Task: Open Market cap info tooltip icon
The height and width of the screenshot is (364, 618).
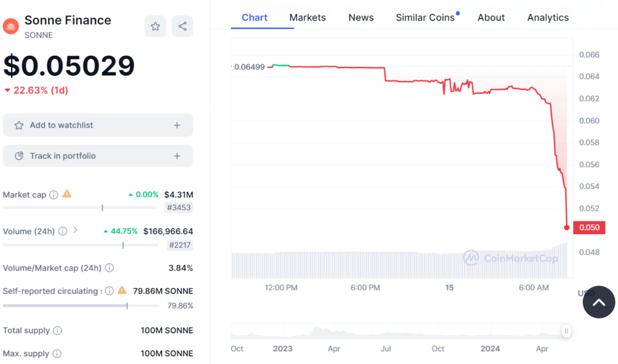Action: click(54, 195)
